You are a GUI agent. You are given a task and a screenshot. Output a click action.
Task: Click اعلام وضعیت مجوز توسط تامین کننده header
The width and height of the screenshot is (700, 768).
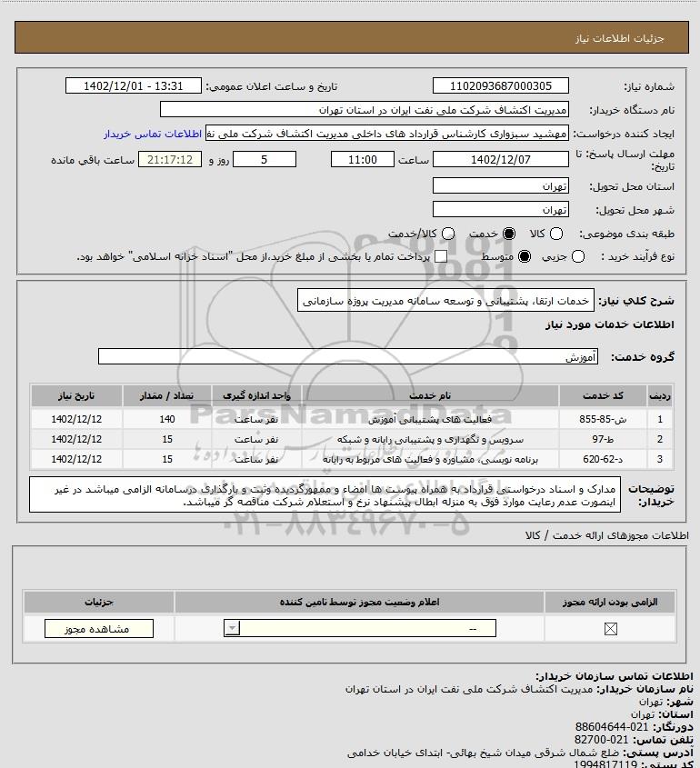pyautogui.click(x=360, y=602)
